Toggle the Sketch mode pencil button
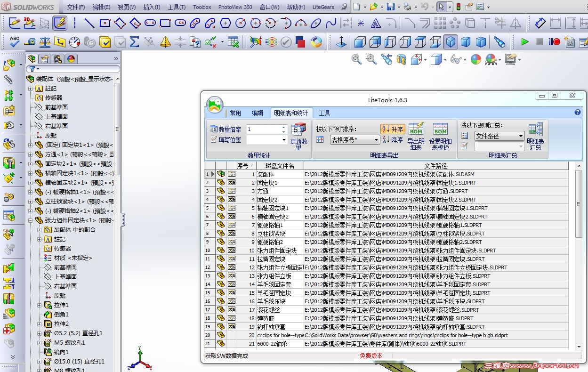Image resolution: width=588 pixels, height=372 pixels. click(15, 23)
